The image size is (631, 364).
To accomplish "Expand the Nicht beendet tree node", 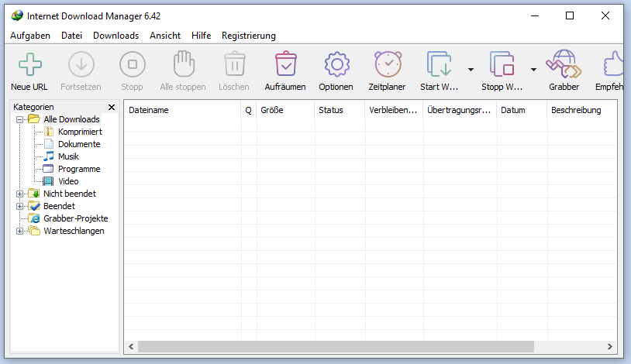I will click(x=19, y=194).
